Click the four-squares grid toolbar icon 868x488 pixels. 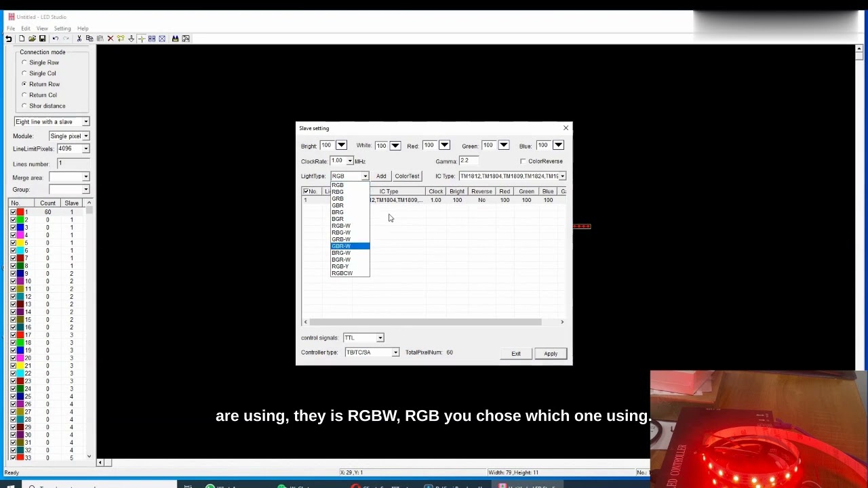pyautogui.click(x=152, y=39)
